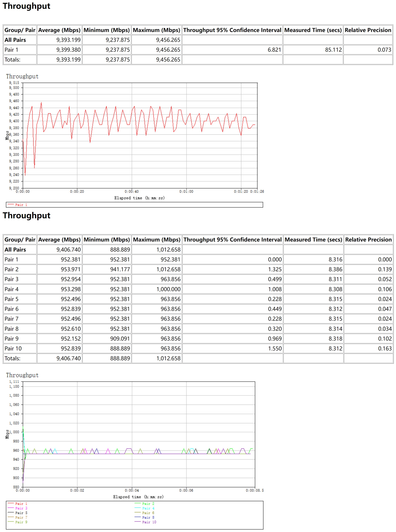
Task: Click the 0:00:04 time label on second chart
Action: coord(132,490)
